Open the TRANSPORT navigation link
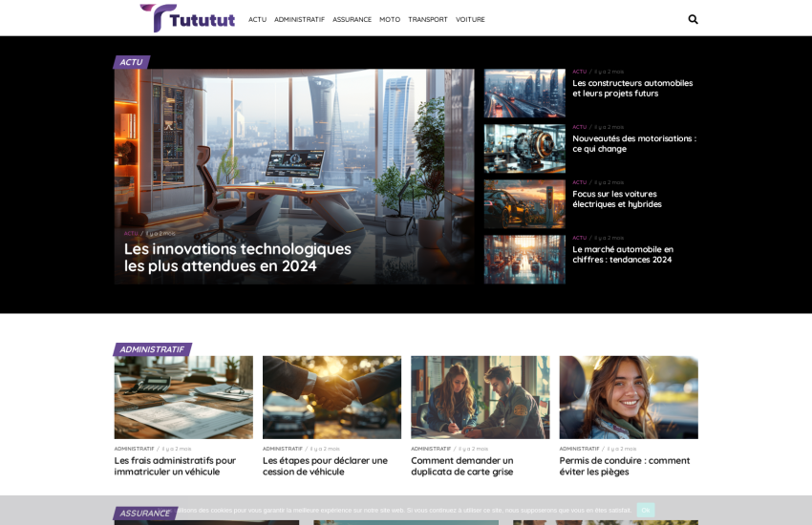 pyautogui.click(x=427, y=19)
